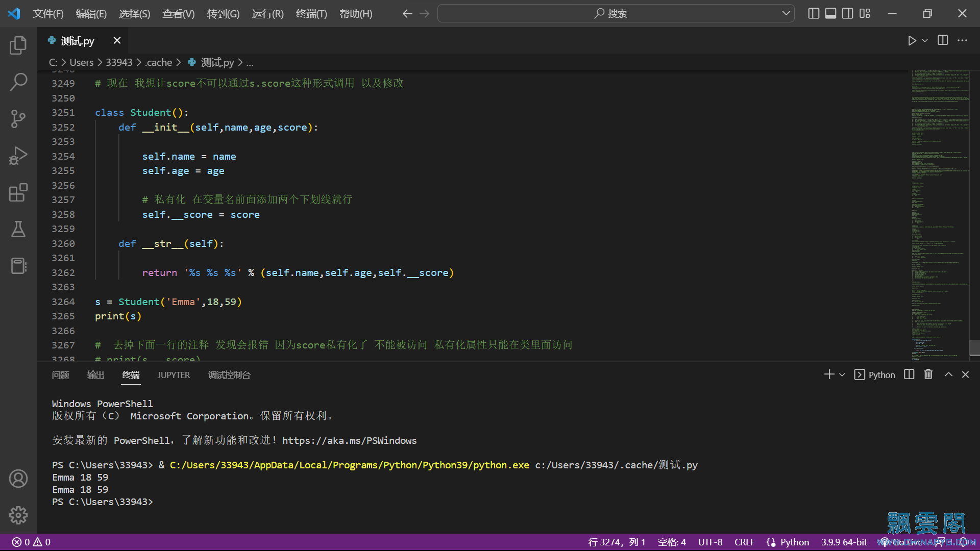Open the Run and Debug view
Screen dimensions: 980x551
click(18, 156)
